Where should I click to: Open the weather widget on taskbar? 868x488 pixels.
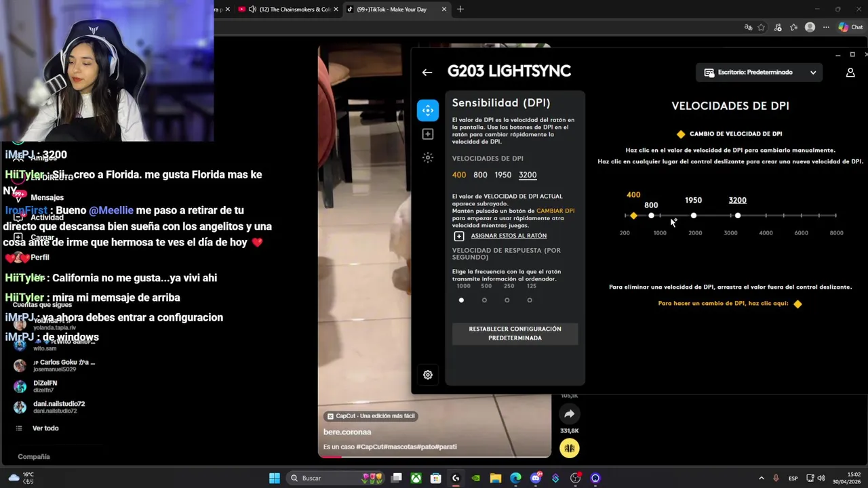21,478
